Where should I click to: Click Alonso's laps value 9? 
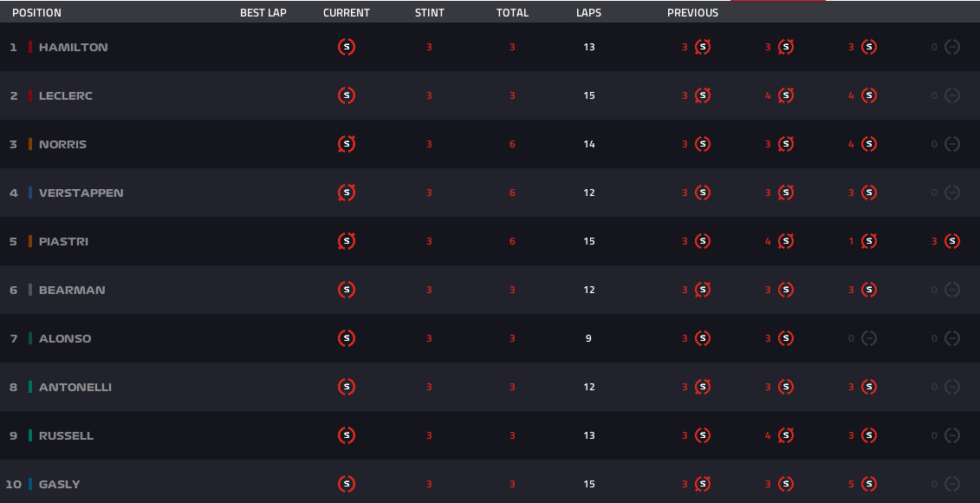[x=588, y=338]
